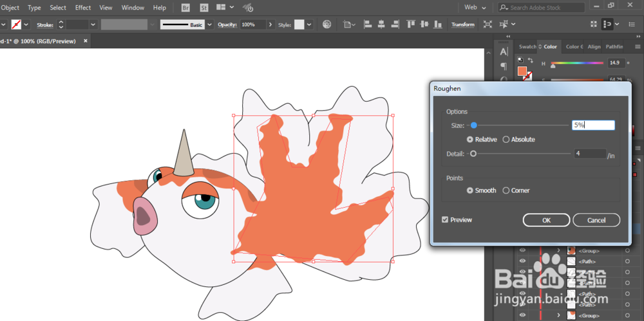The image size is (644, 321).
Task: Open the Type menu
Action: tap(35, 8)
